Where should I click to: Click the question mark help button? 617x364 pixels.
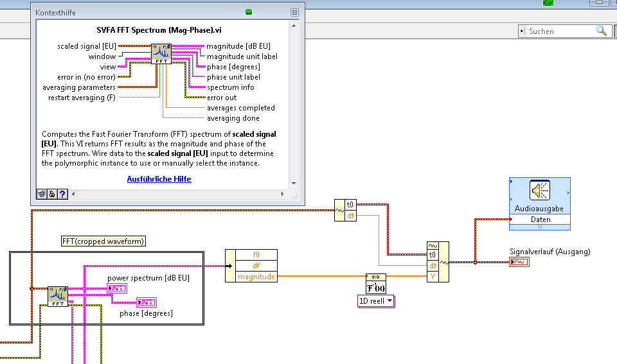point(62,194)
